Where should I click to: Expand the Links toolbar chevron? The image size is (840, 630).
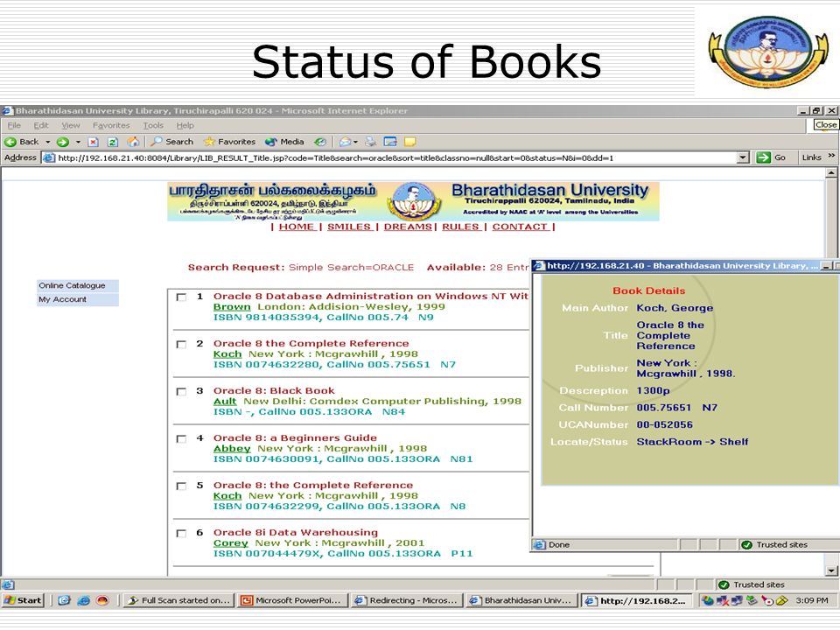831,156
